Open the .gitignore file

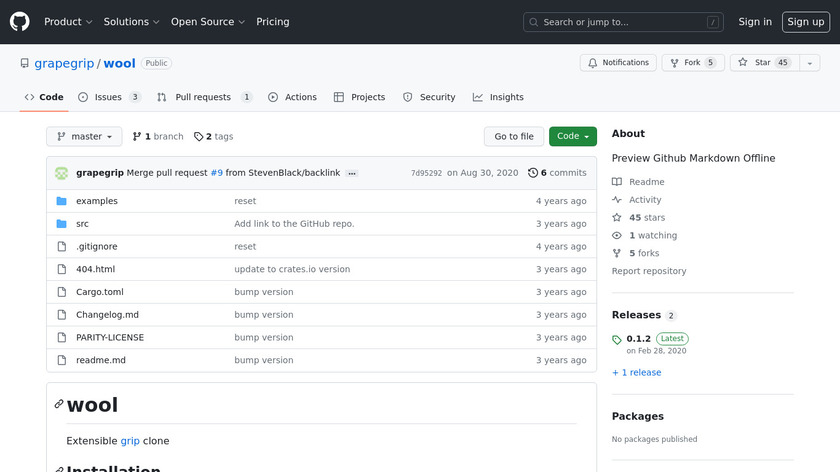[96, 246]
